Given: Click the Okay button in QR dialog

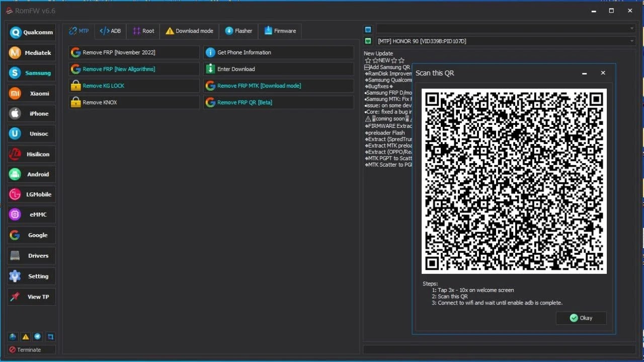Looking at the screenshot, I should tap(581, 318).
